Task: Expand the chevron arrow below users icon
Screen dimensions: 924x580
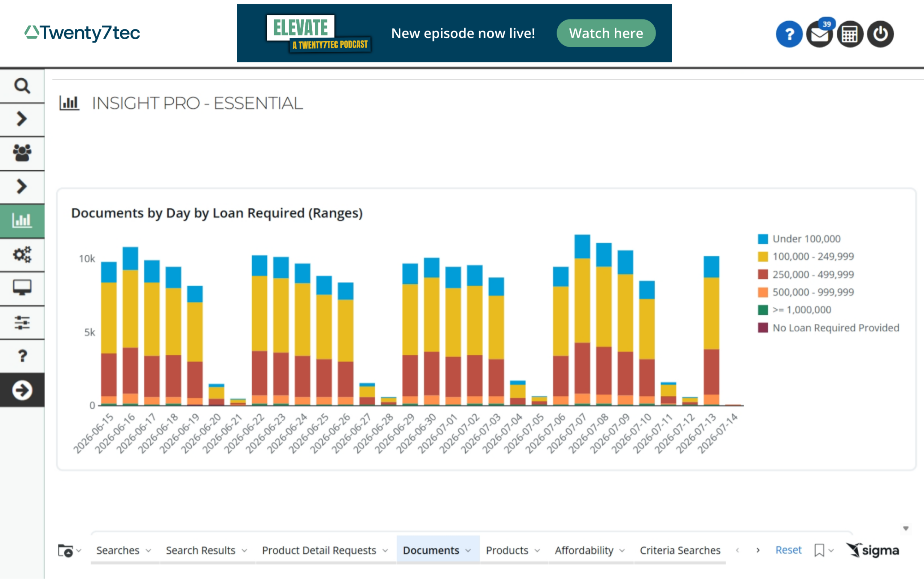Action: pos(22,187)
